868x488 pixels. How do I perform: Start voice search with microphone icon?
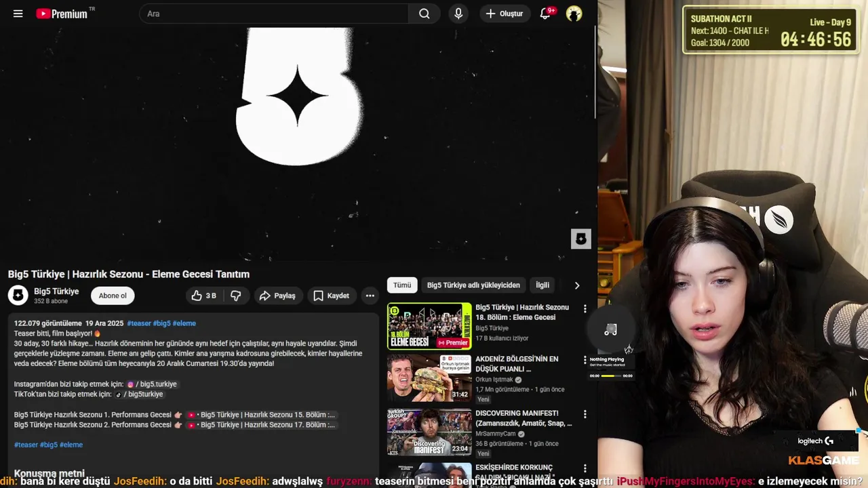(x=458, y=14)
